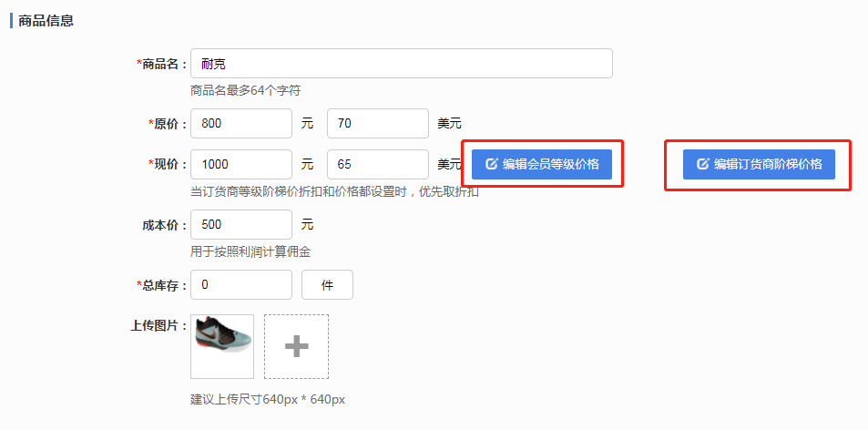
Task: Click the plus icon to add image
Action: [x=296, y=346]
